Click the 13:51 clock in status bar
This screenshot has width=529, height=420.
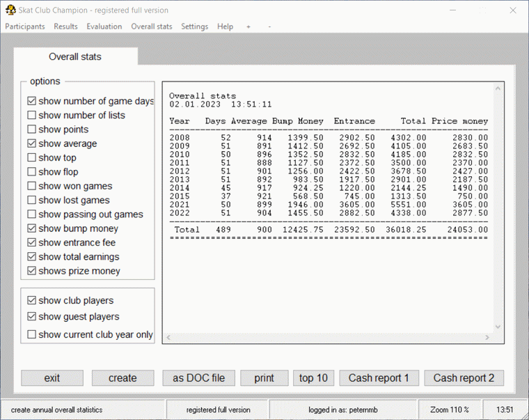505,410
